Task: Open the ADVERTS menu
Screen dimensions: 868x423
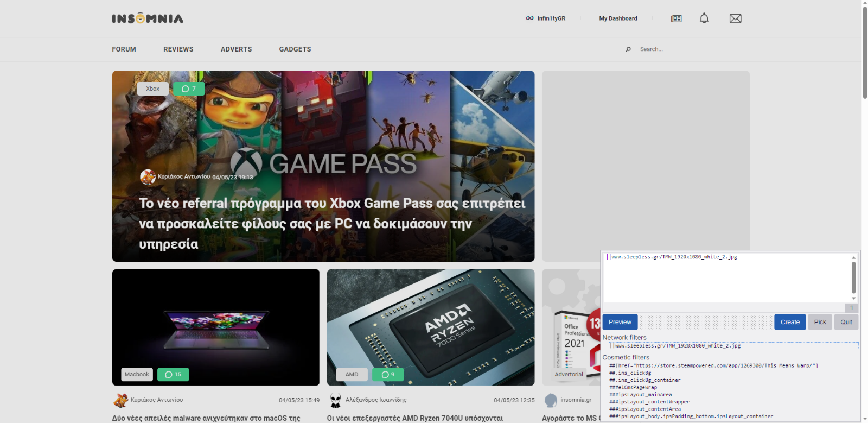Action: tap(236, 49)
